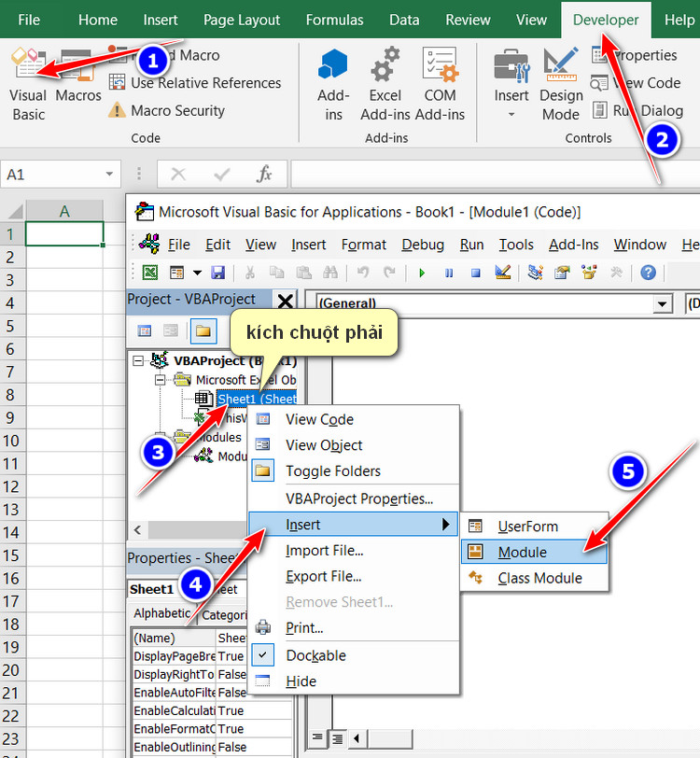Open the Name Box dropdown arrow

pyautogui.click(x=110, y=175)
